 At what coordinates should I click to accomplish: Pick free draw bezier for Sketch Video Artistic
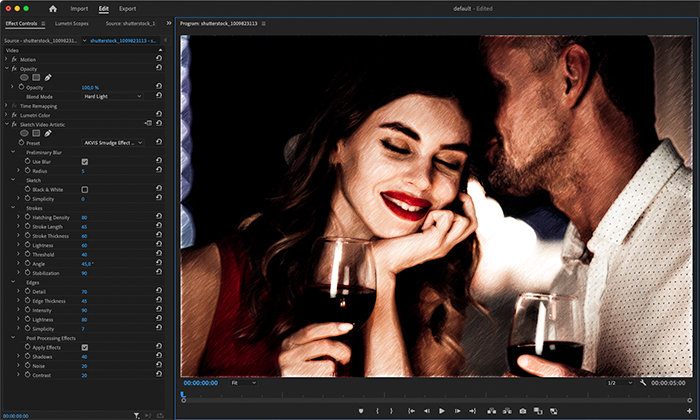pyautogui.click(x=48, y=133)
